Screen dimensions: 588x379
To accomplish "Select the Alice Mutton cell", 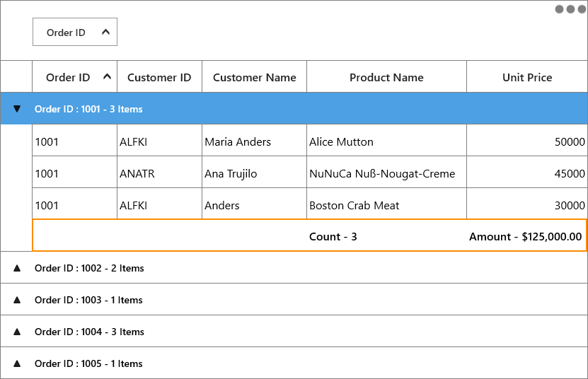I will [x=386, y=141].
